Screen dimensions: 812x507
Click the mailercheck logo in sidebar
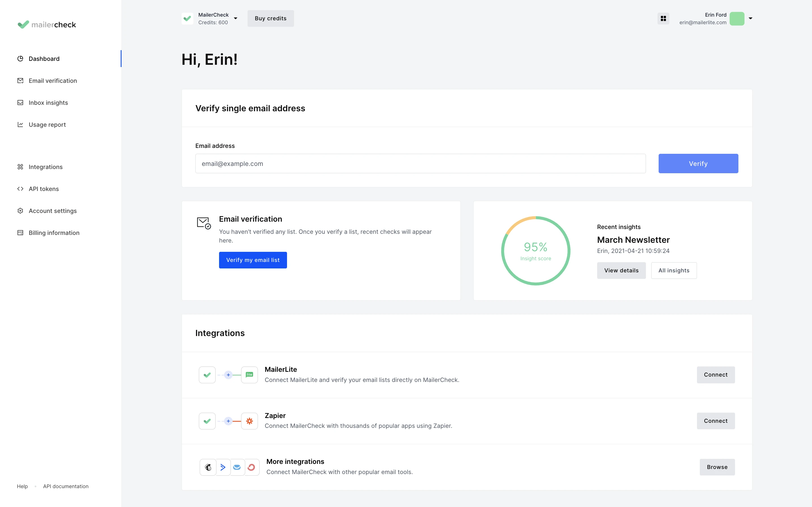(47, 25)
